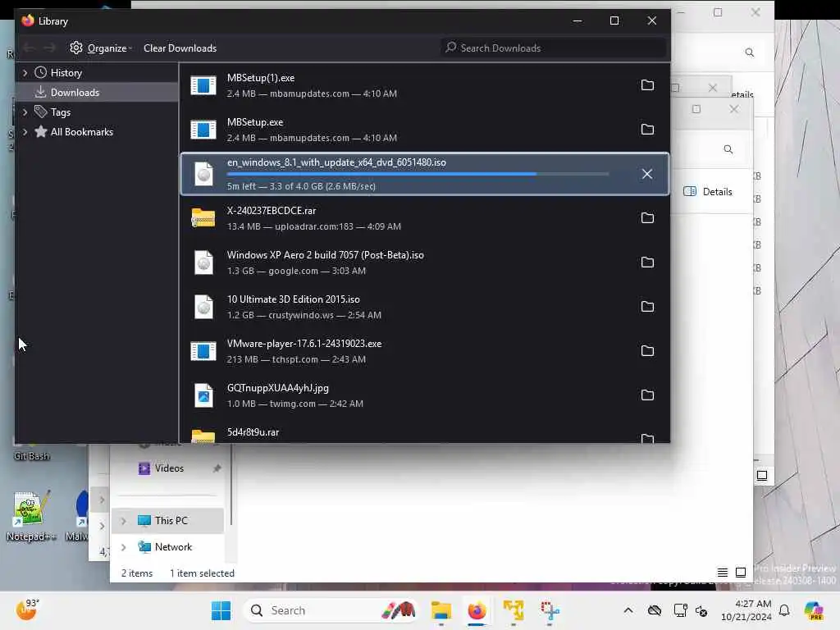Open Windows Start menu
Viewport: 840px width, 630px height.
pyautogui.click(x=221, y=610)
